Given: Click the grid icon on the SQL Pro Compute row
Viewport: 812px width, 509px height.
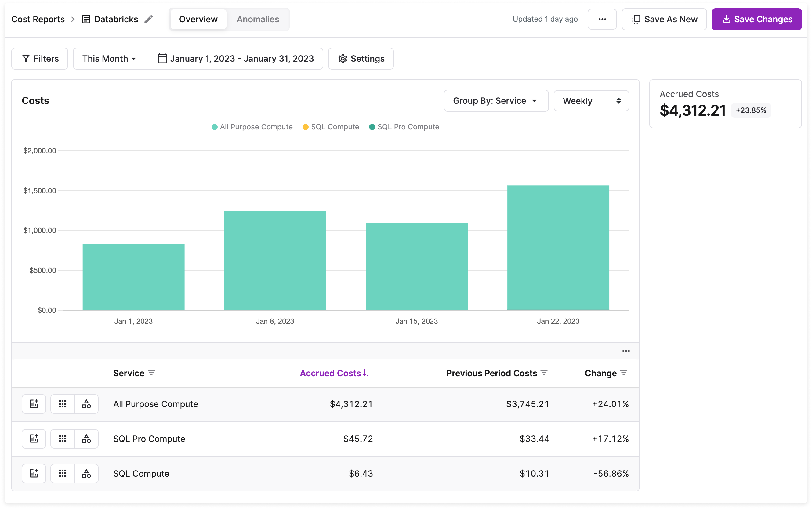Looking at the screenshot, I should point(63,438).
